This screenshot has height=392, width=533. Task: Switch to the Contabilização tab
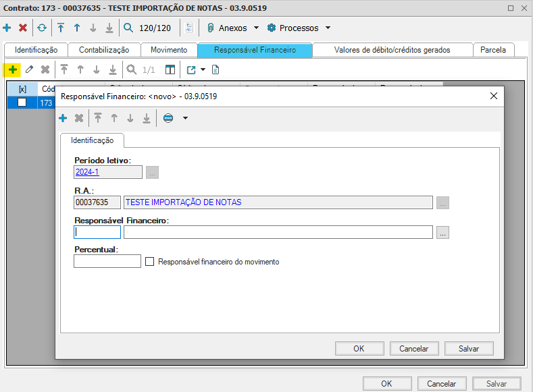[103, 50]
